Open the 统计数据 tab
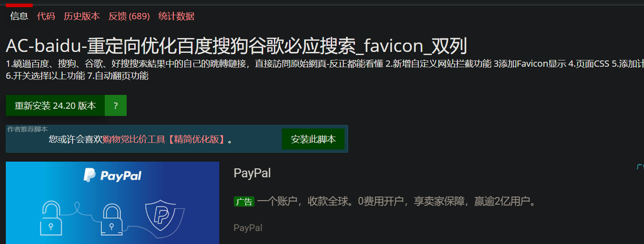This screenshot has width=644, height=244. pos(176,16)
